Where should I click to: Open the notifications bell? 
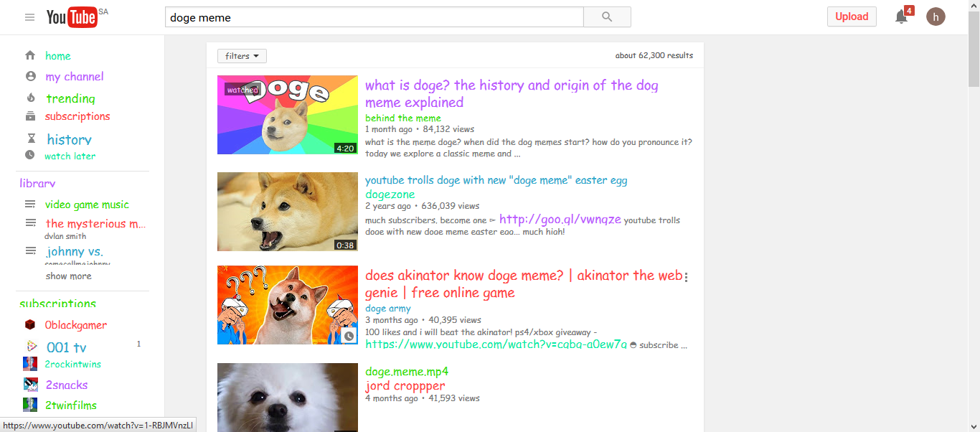[x=902, y=17]
